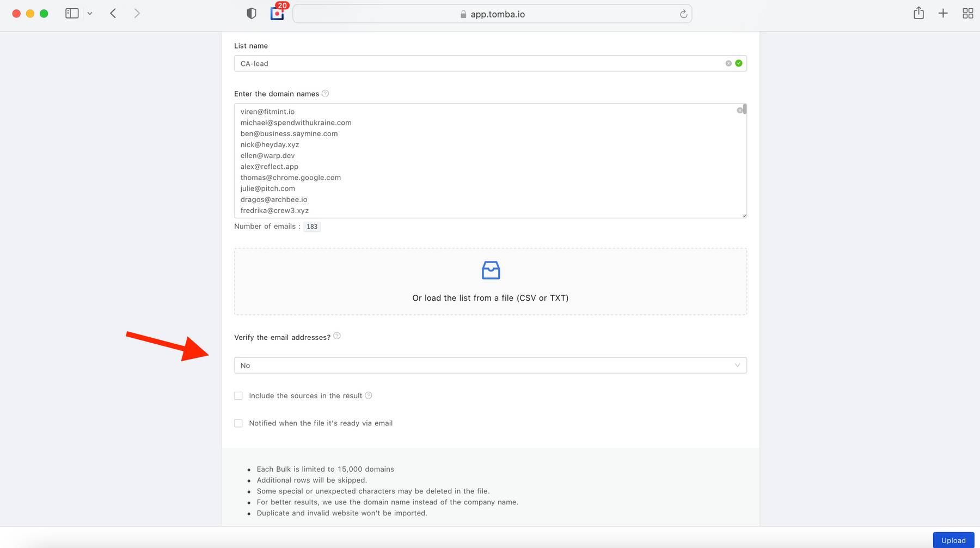The image size is (980, 548).
Task: Click the alex@reflect.app line
Action: [269, 167]
